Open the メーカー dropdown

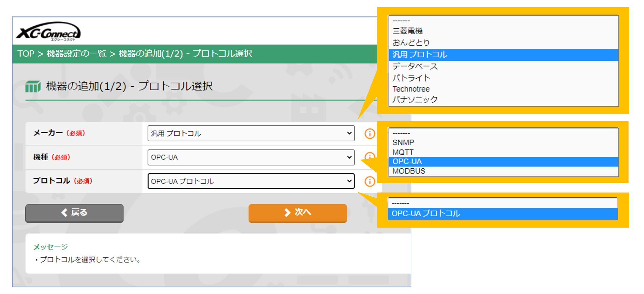point(251,133)
